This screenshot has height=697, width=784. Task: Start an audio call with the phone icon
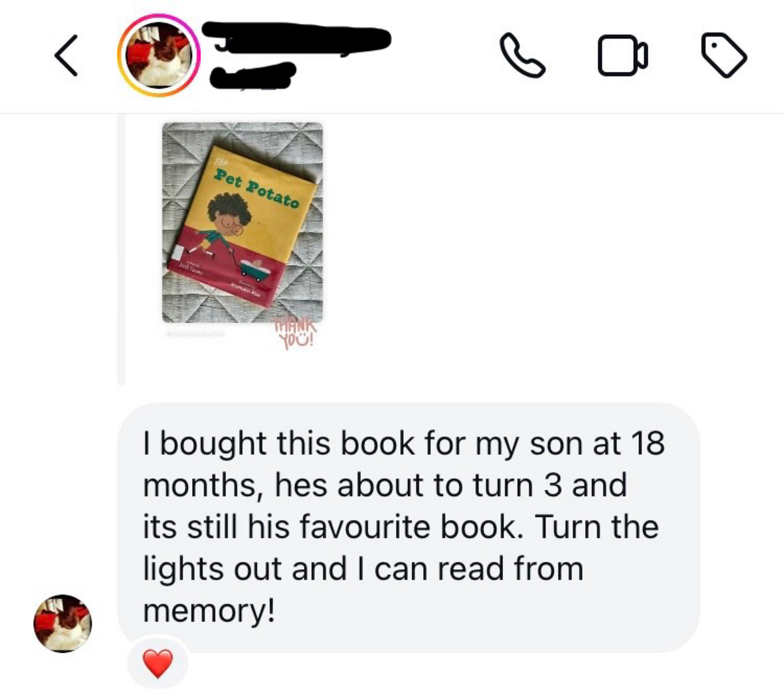[522, 55]
